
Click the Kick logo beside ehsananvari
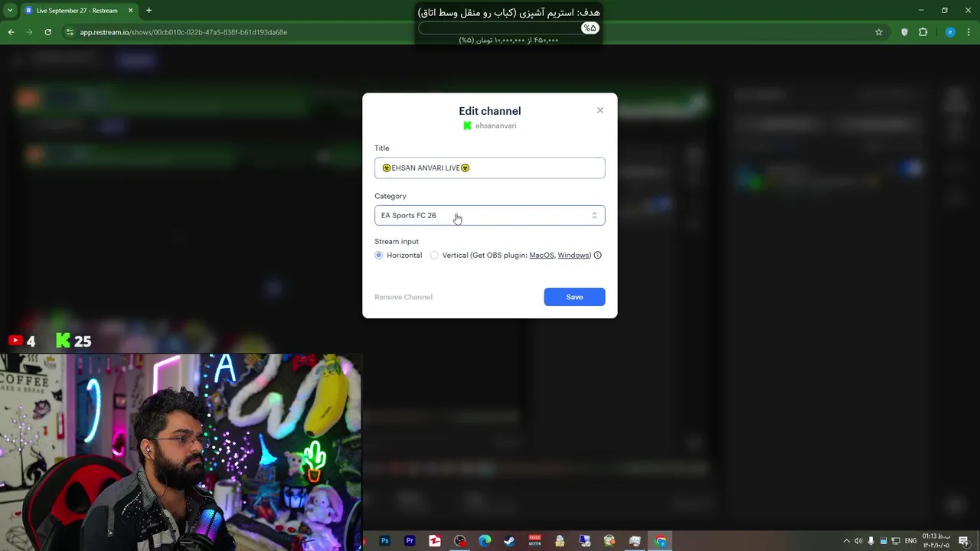pyautogui.click(x=468, y=126)
